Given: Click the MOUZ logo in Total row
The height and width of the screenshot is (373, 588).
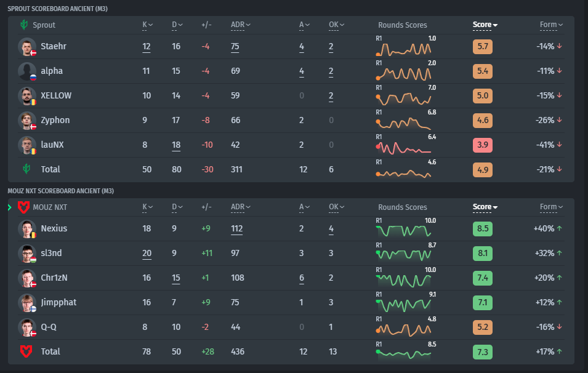Looking at the screenshot, I should click(26, 351).
